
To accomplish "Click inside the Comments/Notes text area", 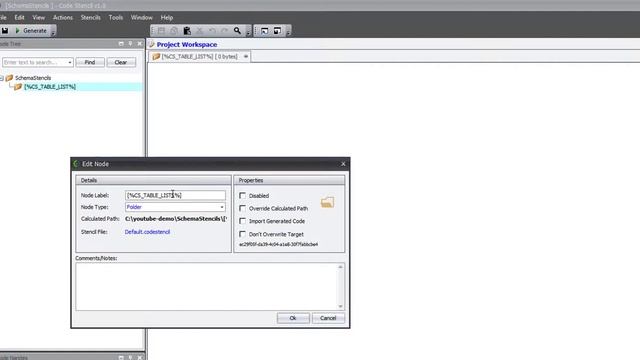I will [207, 287].
